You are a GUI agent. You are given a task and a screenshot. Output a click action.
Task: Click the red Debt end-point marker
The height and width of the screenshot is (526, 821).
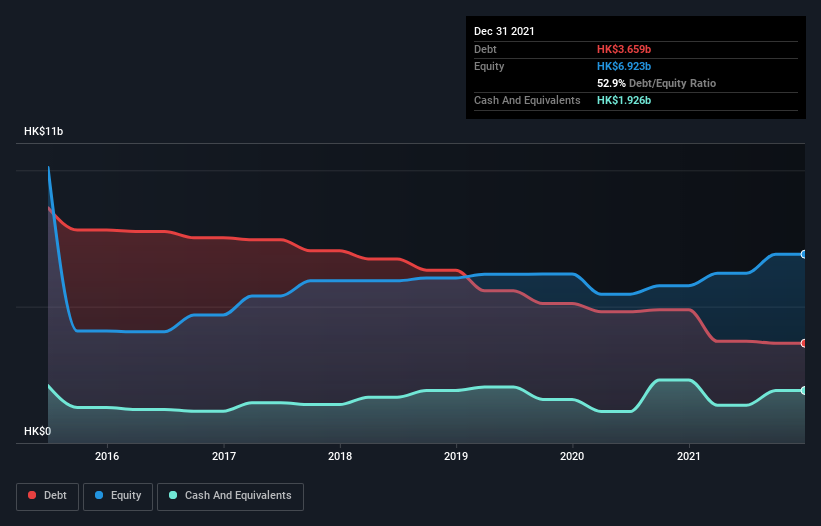click(804, 343)
